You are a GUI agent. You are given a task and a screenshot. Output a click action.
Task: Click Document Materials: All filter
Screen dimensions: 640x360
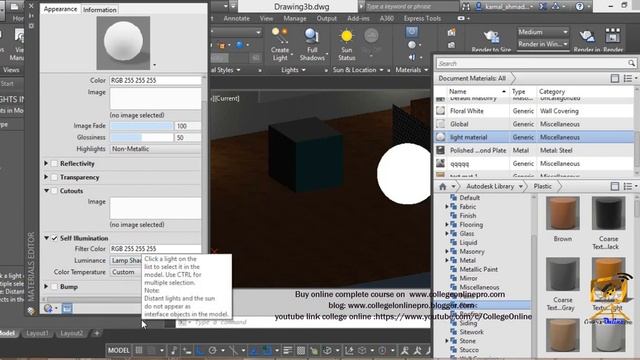tap(472, 78)
